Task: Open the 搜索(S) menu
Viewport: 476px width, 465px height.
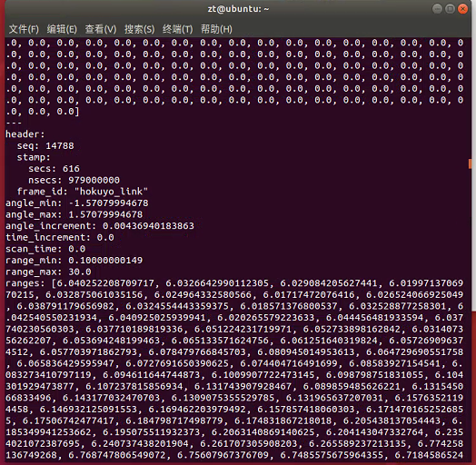Action: point(139,29)
